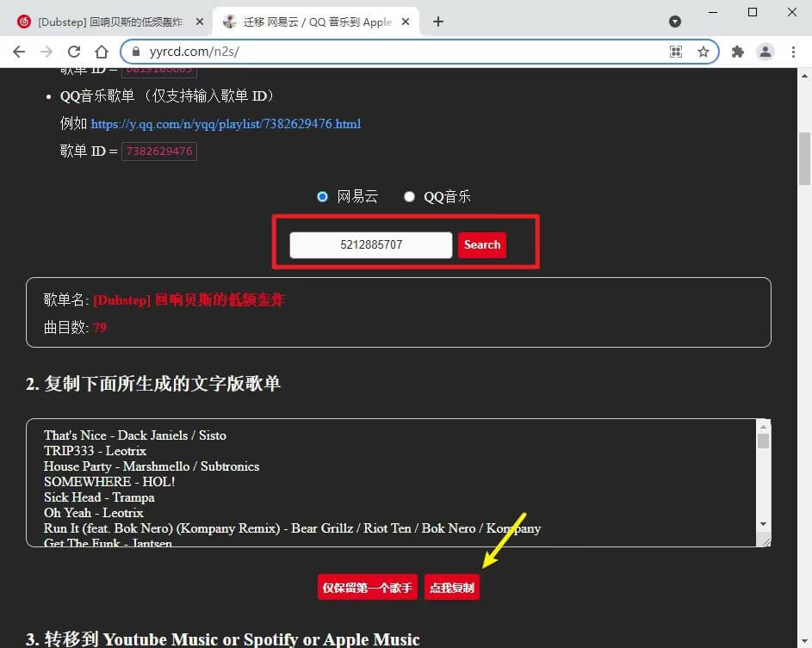Click the Search button

click(x=481, y=245)
